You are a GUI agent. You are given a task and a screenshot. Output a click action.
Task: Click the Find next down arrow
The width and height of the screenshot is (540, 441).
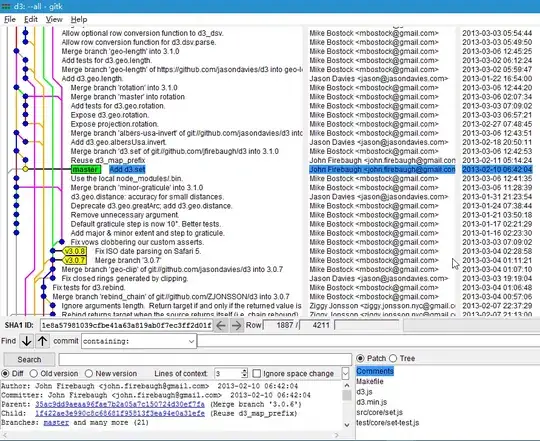pyautogui.click(x=27, y=341)
